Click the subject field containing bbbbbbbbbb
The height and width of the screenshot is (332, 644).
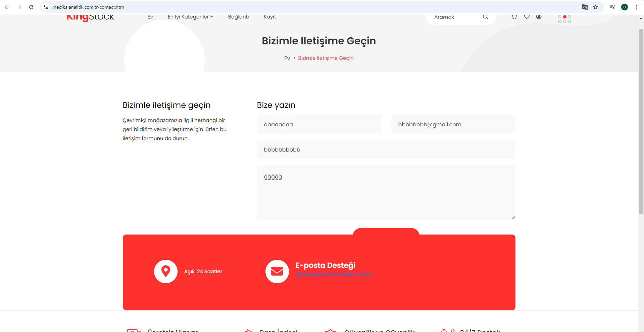coord(386,150)
